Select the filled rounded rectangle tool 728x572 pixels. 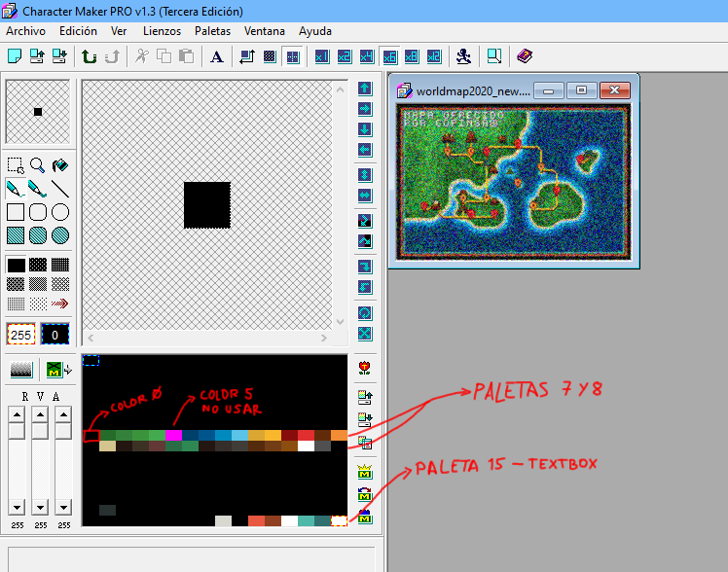click(38, 235)
